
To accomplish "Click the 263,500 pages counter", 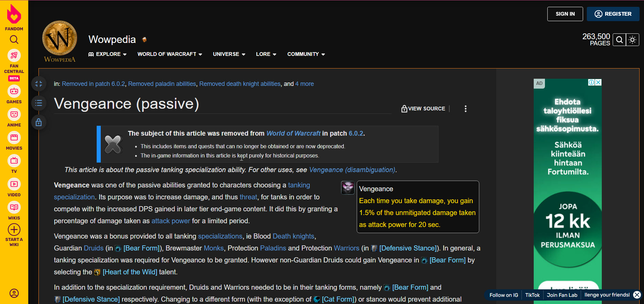I will (x=596, y=40).
